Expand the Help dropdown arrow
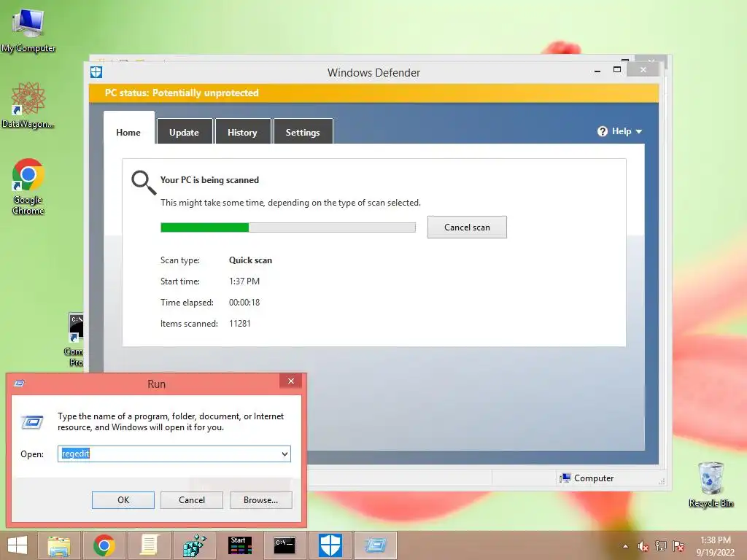This screenshot has height=560, width=747. (x=639, y=131)
